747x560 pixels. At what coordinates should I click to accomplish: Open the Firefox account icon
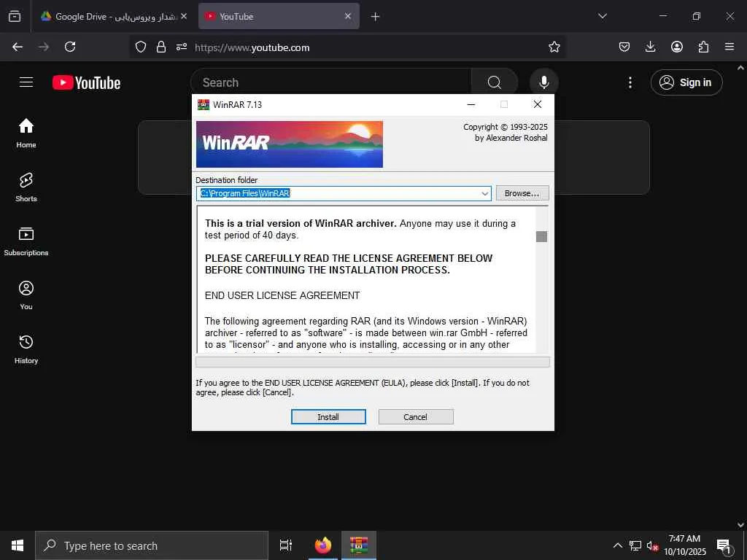(x=676, y=47)
